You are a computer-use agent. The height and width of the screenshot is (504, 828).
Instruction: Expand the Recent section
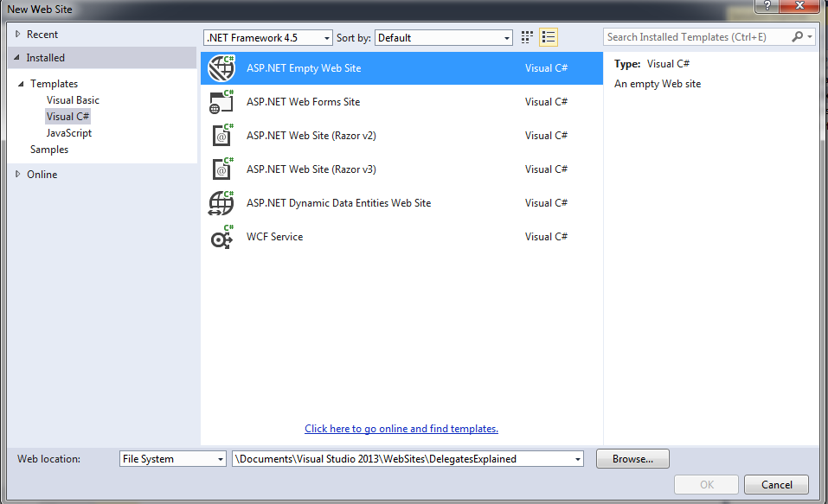pos(17,35)
